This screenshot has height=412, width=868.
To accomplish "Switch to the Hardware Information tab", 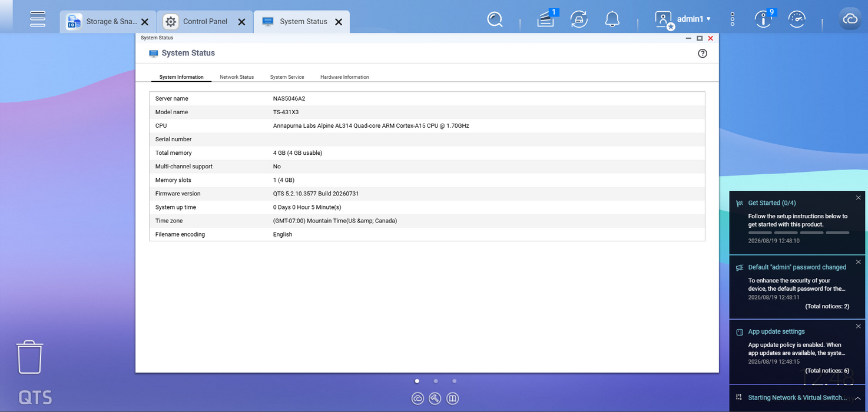I will pyautogui.click(x=344, y=77).
